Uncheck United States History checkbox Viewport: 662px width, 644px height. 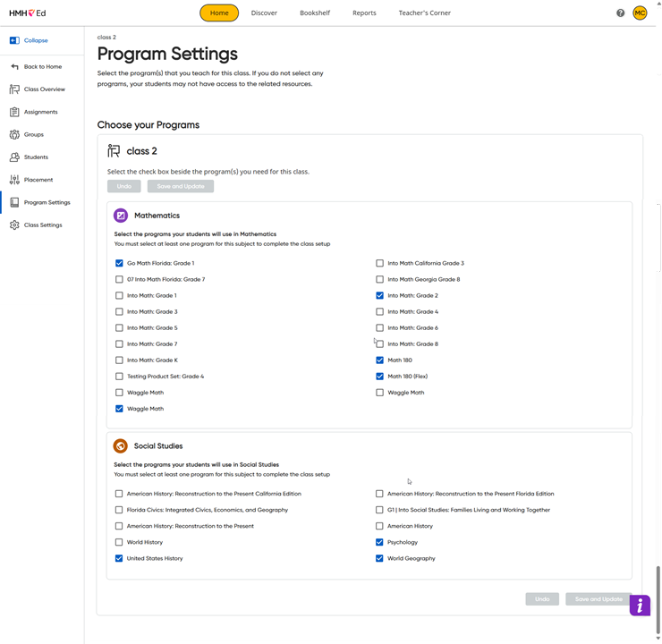pyautogui.click(x=119, y=558)
